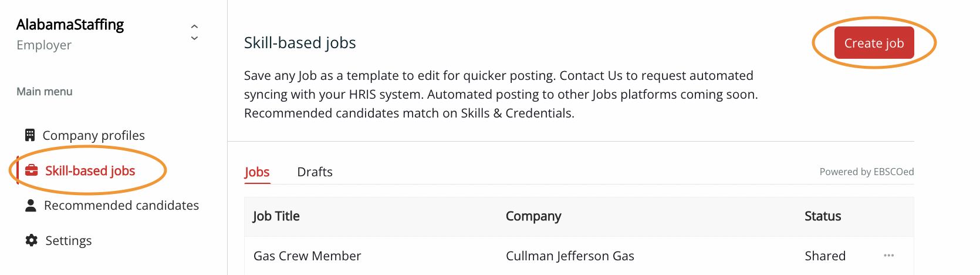This screenshot has height=275, width=980.
Task: Click the Cullman Jefferson Gas company cell
Action: (x=570, y=256)
